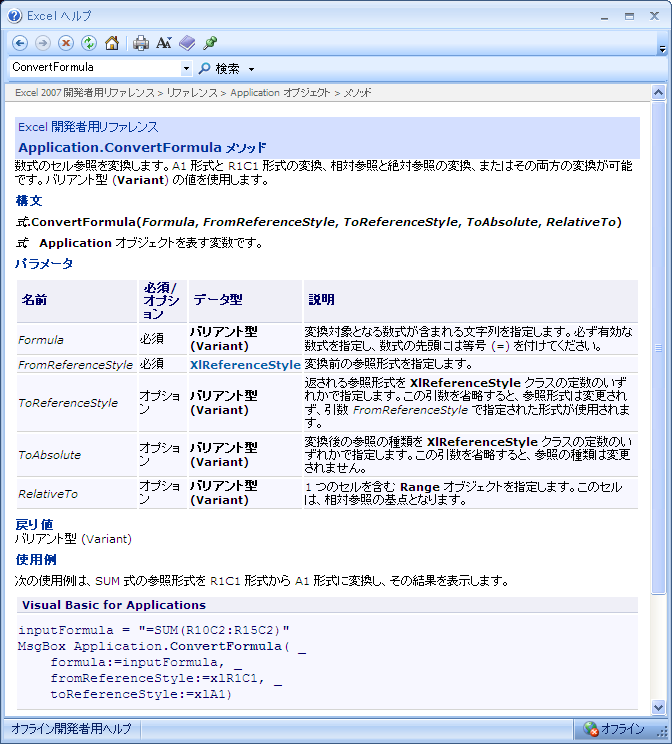Follow the XlReferenceStyle data type link
The height and width of the screenshot is (744, 672).
pos(245,364)
